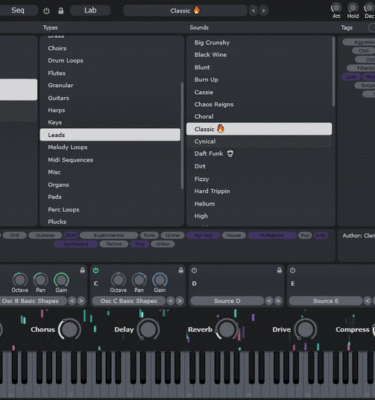Viewport: 375px width, 400px height.
Task: Go to next preset with top right arrow
Action: [264, 11]
